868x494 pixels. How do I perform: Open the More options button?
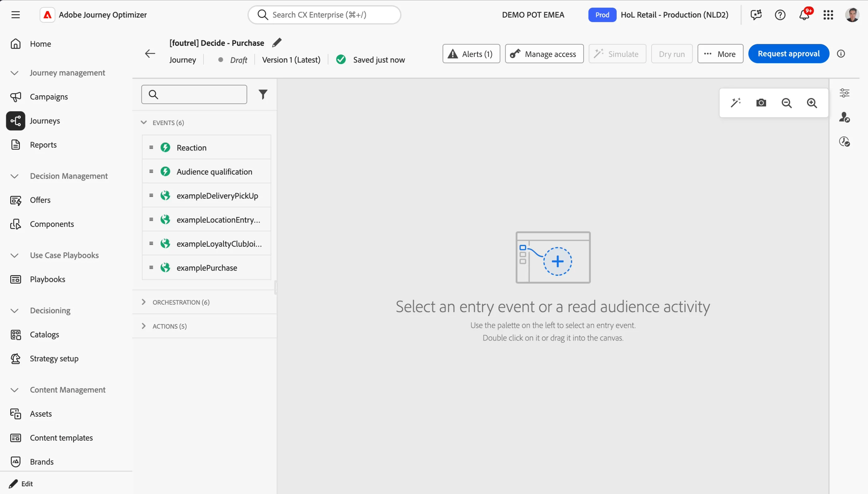[720, 54]
